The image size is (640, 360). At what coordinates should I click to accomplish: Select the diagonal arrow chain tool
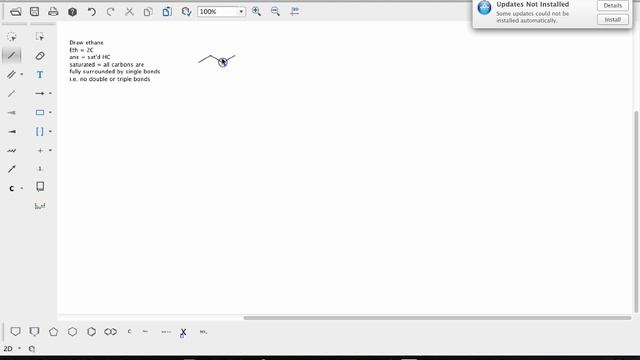pyautogui.click(x=11, y=169)
